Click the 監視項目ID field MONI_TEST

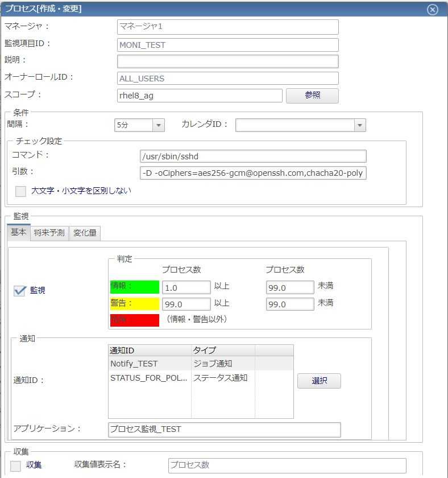227,45
